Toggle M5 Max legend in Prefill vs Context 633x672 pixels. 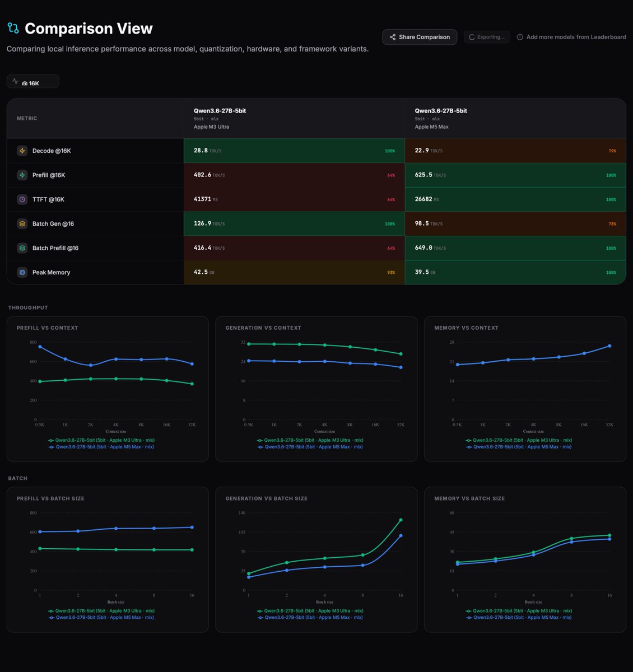click(101, 447)
